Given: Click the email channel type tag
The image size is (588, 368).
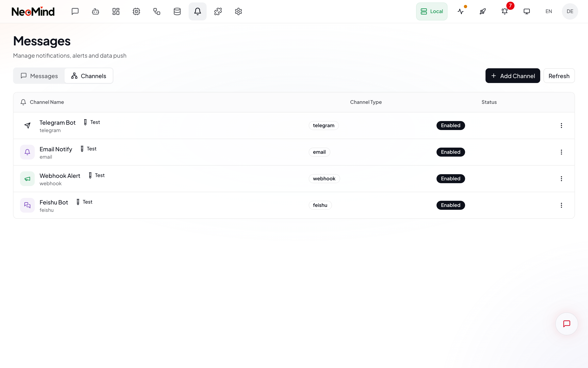Looking at the screenshot, I should (x=319, y=152).
